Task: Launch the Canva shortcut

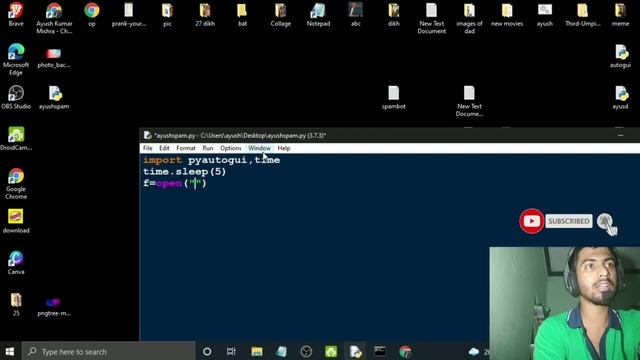Action: [16, 262]
